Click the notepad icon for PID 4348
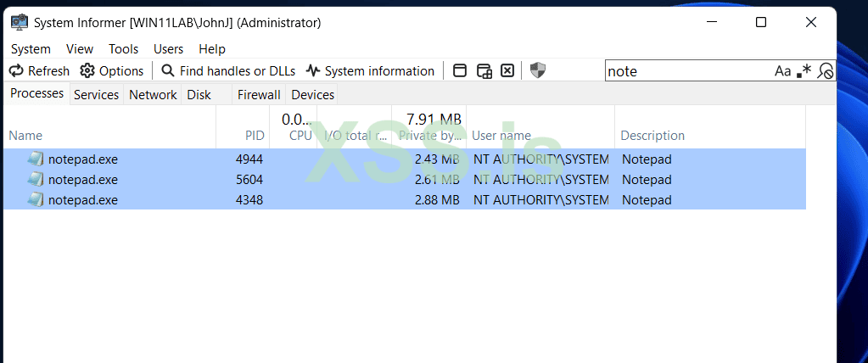 tap(36, 199)
